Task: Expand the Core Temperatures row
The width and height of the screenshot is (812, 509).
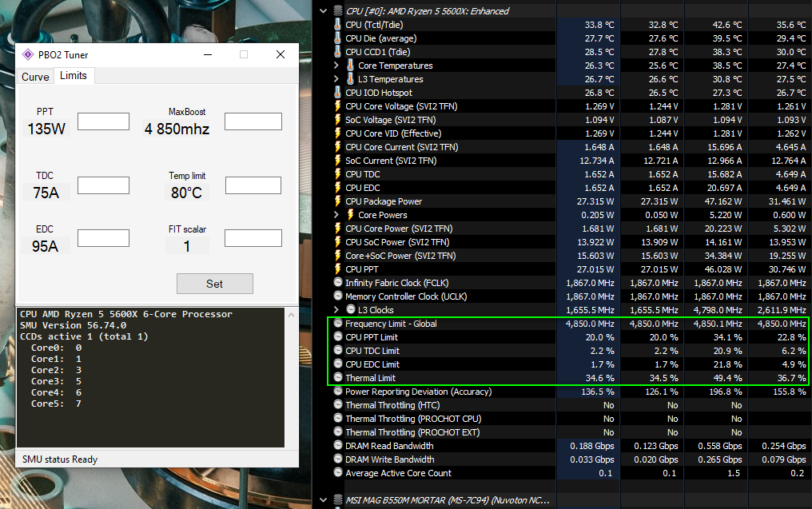Action: pyautogui.click(x=336, y=66)
